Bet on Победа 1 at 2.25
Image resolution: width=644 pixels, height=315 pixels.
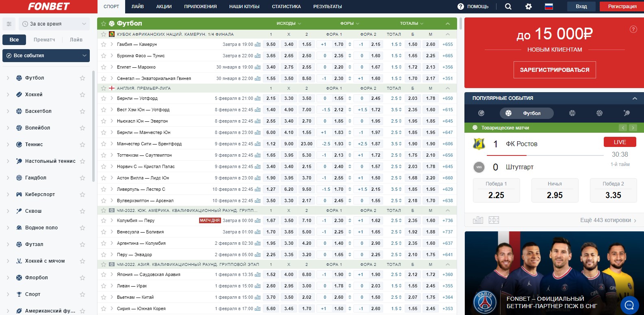[496, 190]
